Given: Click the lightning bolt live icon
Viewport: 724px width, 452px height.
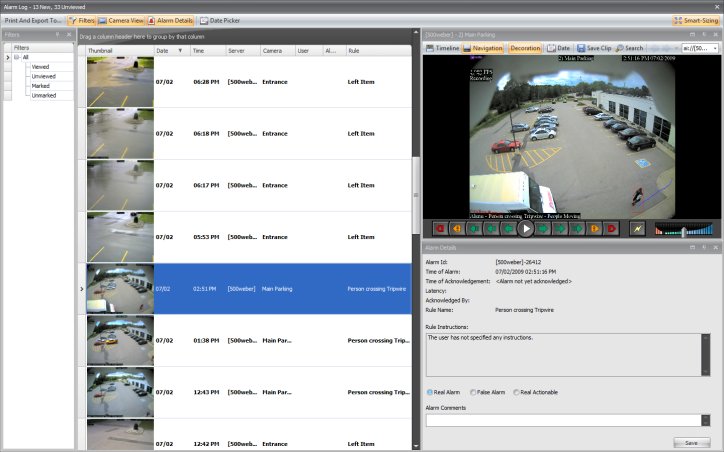Looking at the screenshot, I should (x=637, y=229).
